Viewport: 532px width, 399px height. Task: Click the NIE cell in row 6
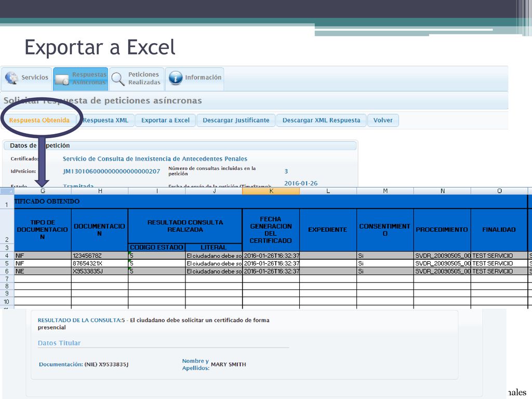[43, 271]
